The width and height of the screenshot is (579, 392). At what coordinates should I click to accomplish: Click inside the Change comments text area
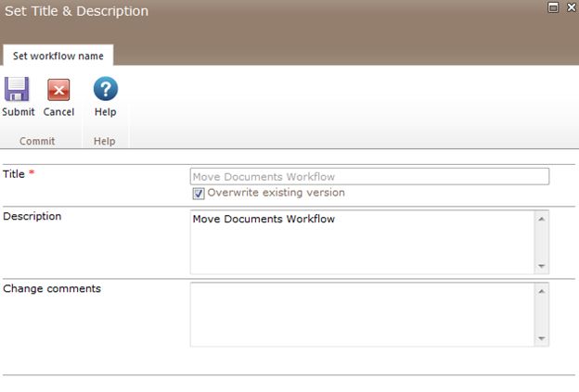(x=362, y=314)
